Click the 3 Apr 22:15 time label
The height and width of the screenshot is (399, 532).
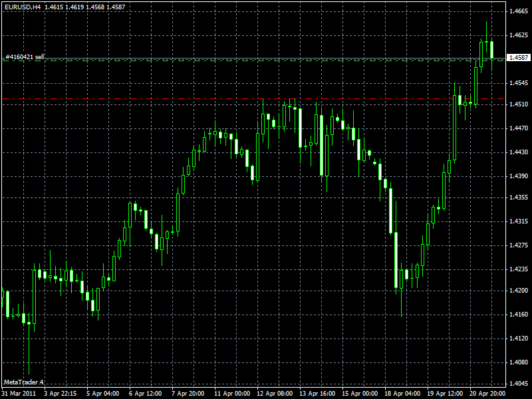[x=60, y=394]
